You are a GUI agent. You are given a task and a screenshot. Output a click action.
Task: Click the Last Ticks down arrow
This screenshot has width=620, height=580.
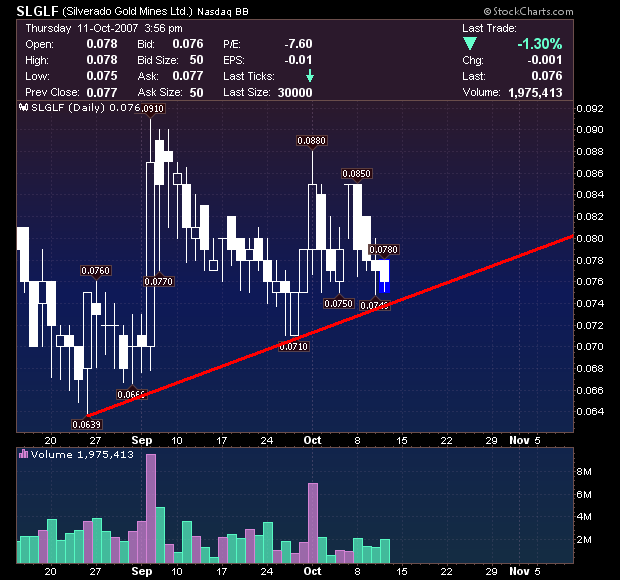310,76
